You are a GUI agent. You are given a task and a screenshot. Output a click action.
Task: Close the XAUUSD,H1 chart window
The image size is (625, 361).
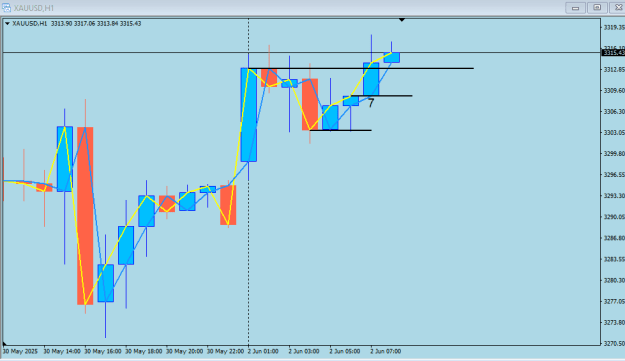[617, 8]
